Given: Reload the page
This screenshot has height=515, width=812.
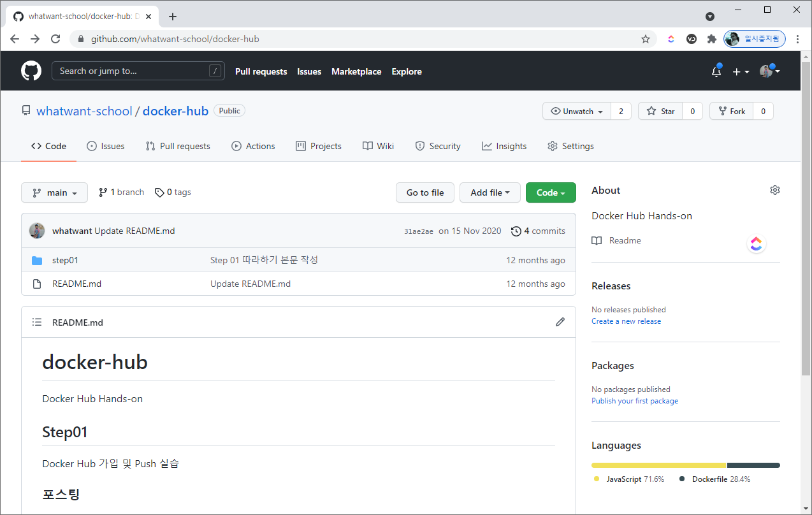Looking at the screenshot, I should [55, 39].
